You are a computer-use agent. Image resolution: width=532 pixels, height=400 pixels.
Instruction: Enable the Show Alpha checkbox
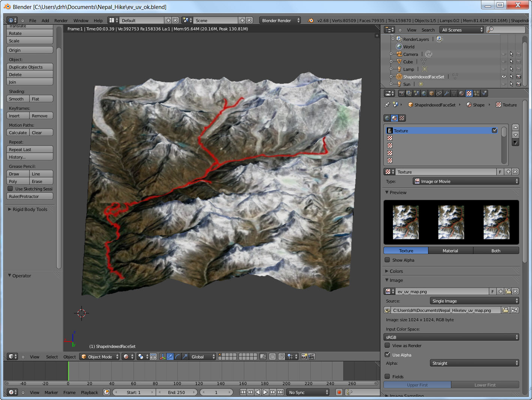387,260
